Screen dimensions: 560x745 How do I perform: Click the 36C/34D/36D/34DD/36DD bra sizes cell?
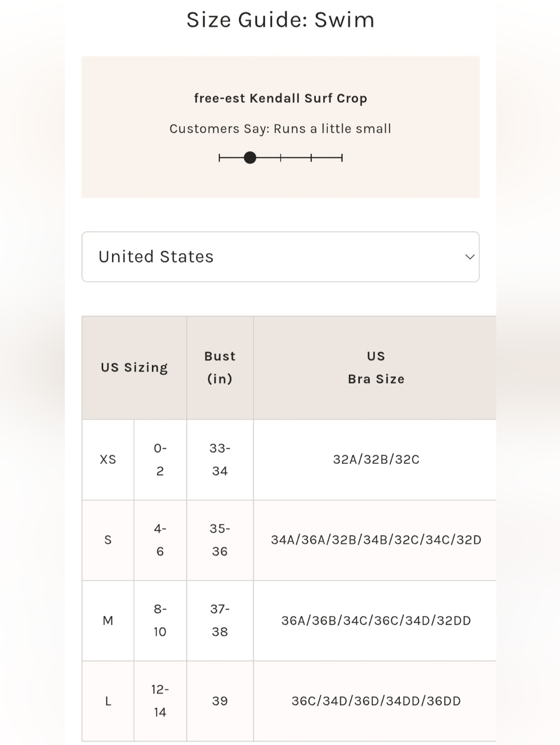tap(376, 701)
